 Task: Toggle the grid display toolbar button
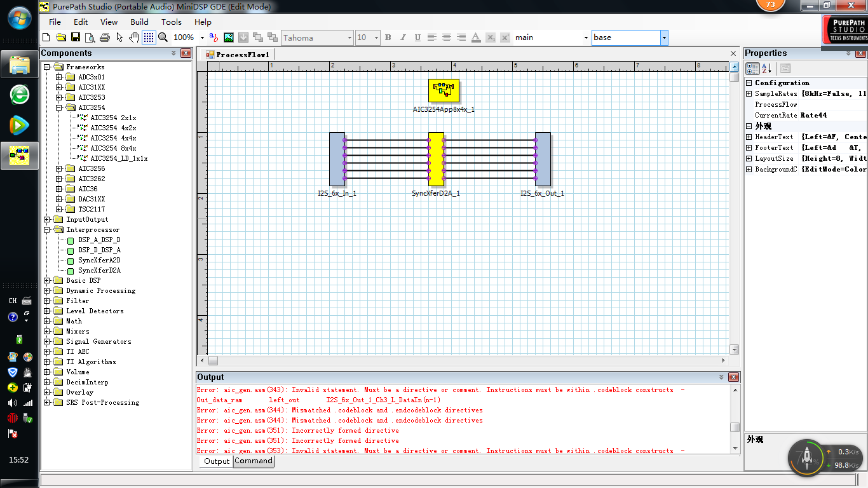[x=149, y=37]
